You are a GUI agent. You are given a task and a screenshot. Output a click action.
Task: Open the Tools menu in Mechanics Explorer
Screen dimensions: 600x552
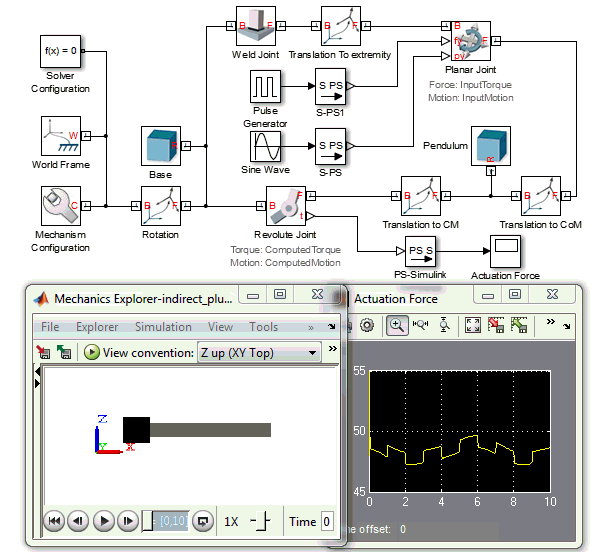(x=263, y=327)
